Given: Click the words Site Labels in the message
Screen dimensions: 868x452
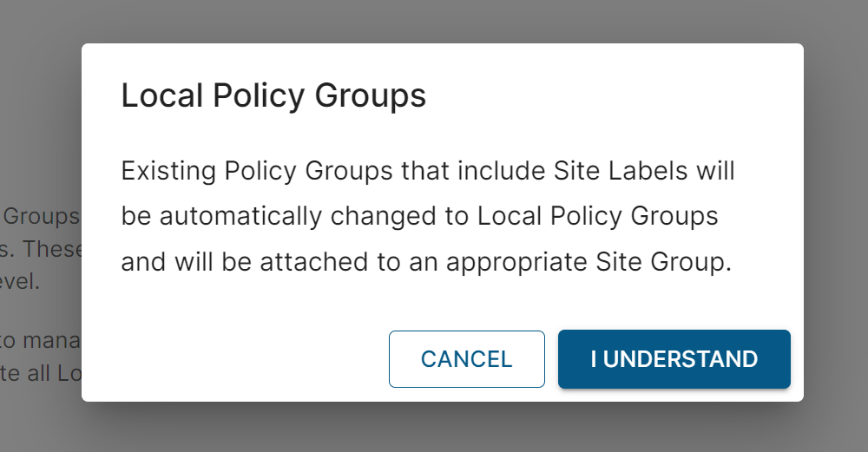Looking at the screenshot, I should point(620,171).
